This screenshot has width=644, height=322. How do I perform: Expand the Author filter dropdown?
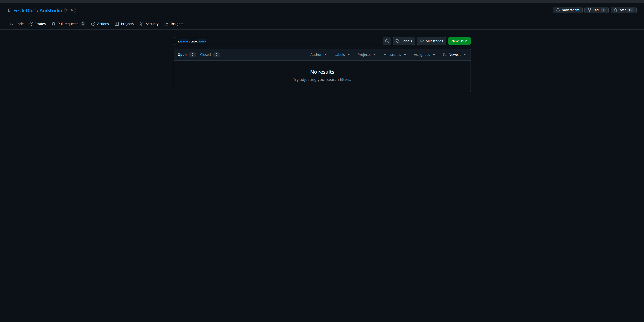(x=318, y=55)
